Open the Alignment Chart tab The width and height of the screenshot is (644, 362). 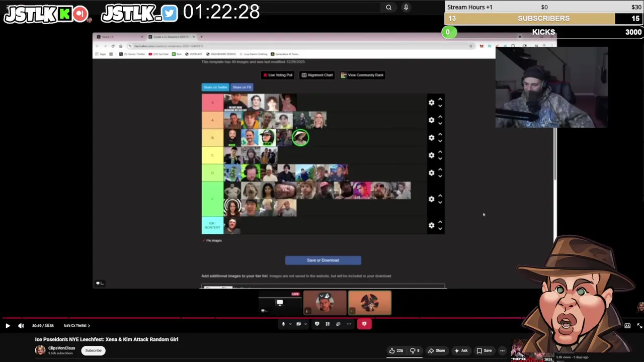tap(317, 75)
